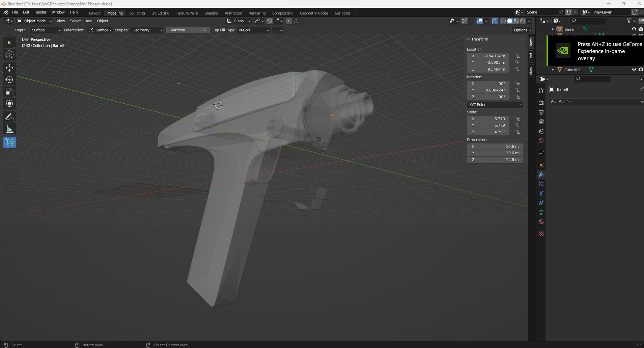Click the Vertices count field showing 32
Viewport: 644px width, 348px height.
188,30
